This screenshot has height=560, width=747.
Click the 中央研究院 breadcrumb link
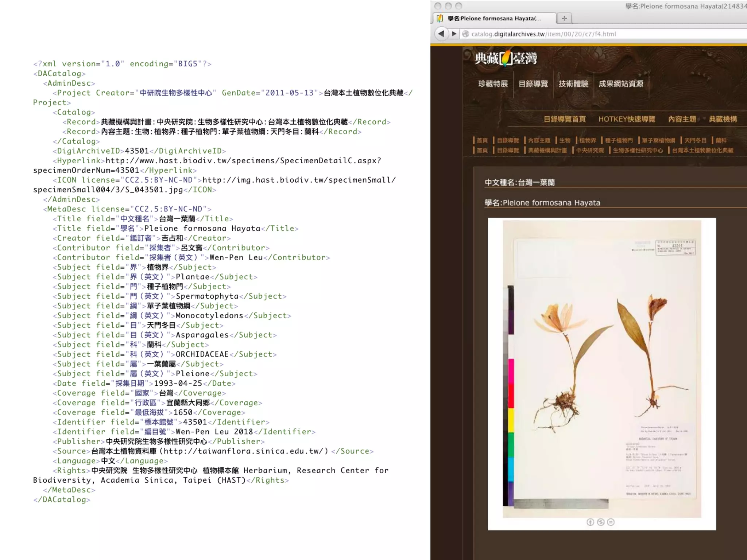point(590,150)
